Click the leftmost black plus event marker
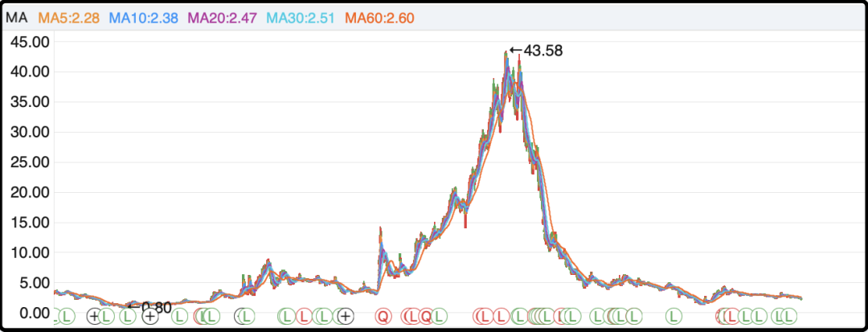 pos(94,317)
